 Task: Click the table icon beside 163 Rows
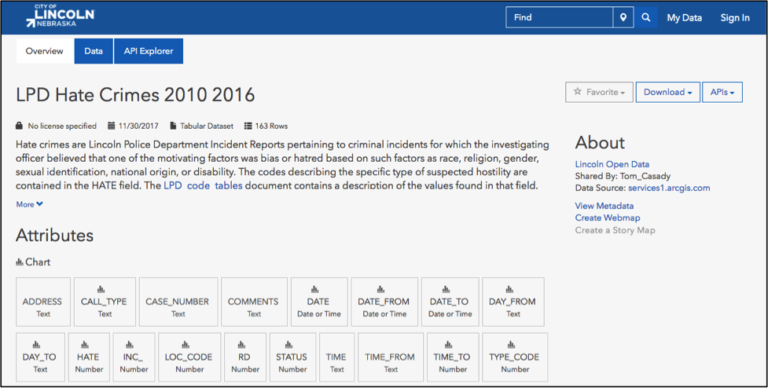248,126
